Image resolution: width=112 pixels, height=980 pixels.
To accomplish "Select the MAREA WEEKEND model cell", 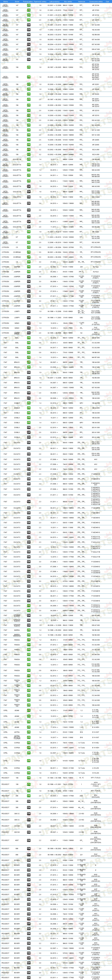I will [17, 635].
